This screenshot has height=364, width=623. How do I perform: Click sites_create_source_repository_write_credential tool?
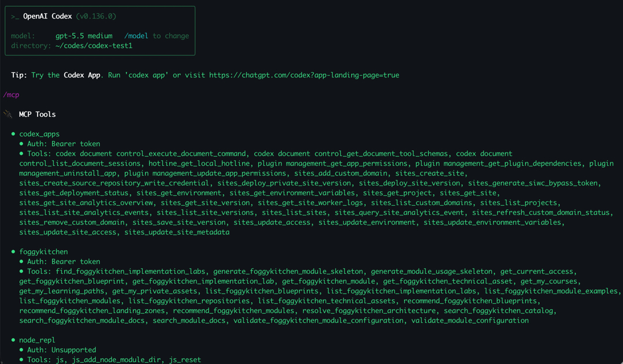click(x=114, y=183)
